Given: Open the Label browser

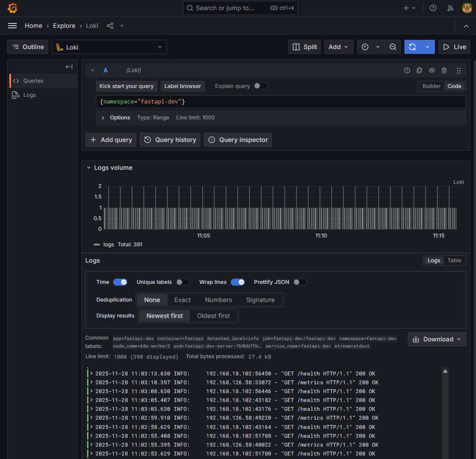Looking at the screenshot, I should (x=183, y=86).
